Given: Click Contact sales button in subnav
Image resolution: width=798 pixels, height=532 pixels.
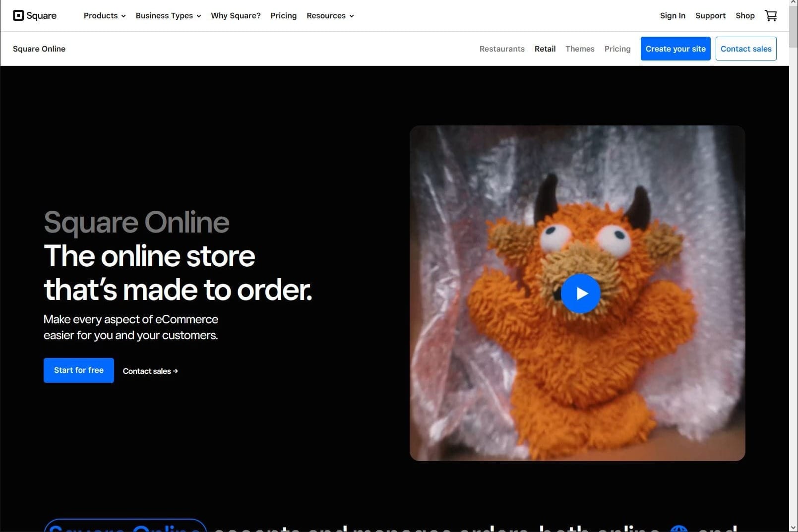Looking at the screenshot, I should pyautogui.click(x=746, y=49).
